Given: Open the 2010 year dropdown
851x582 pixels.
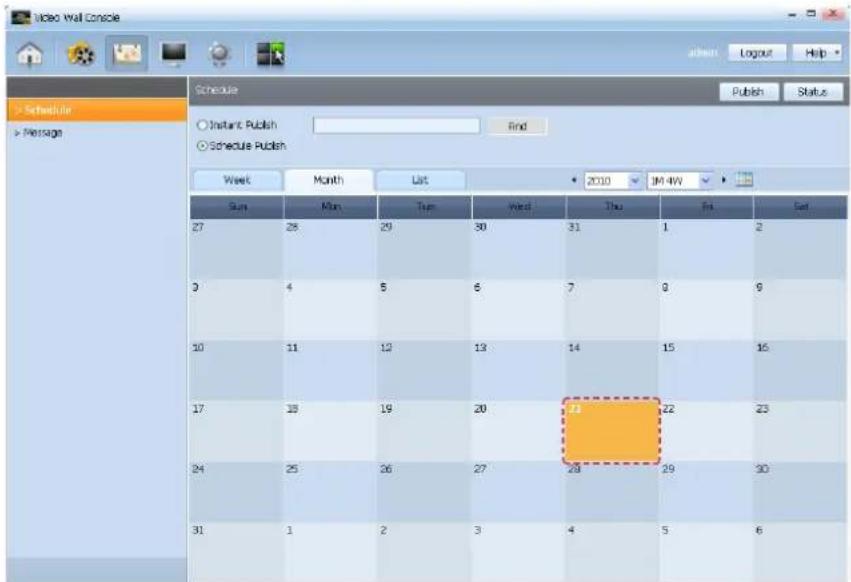Looking at the screenshot, I should coord(613,180).
